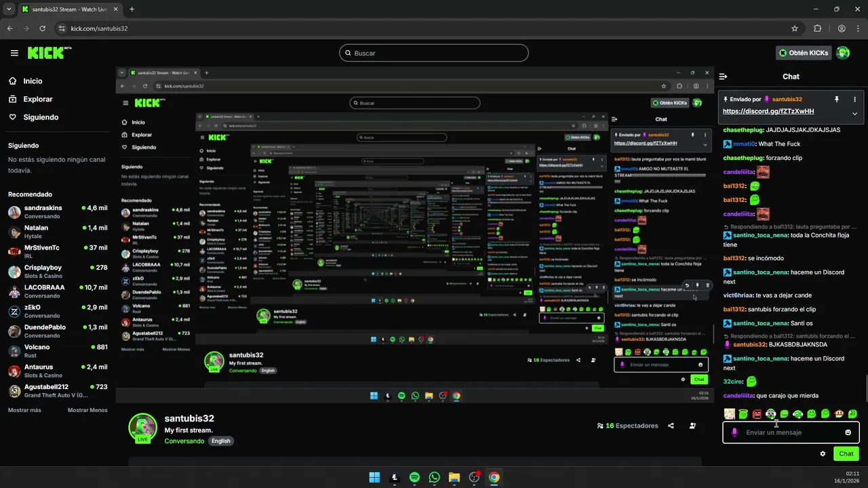Bookmark page with outer address bar star
This screenshot has height=488, width=868.
coord(795,28)
